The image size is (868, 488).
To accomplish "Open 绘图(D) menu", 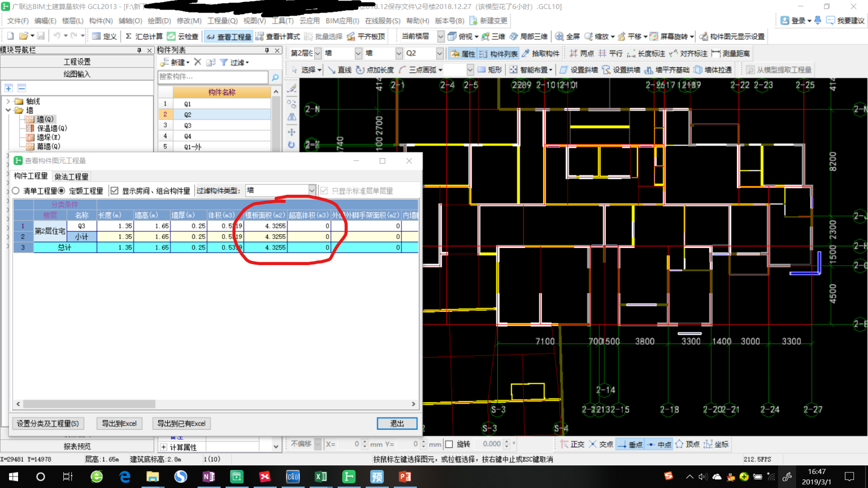I will (159, 21).
